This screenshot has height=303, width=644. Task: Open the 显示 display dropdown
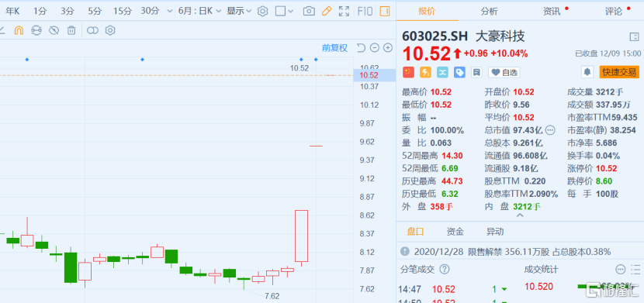(239, 11)
